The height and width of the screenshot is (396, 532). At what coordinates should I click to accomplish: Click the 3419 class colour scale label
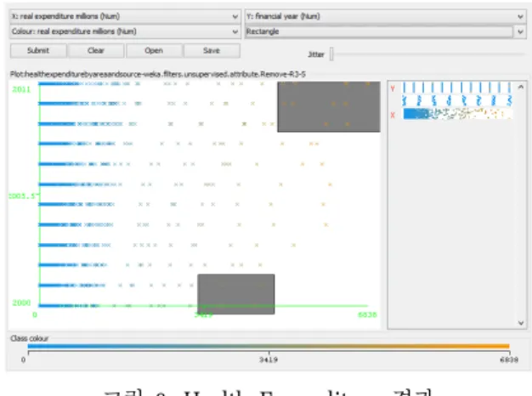(269, 359)
